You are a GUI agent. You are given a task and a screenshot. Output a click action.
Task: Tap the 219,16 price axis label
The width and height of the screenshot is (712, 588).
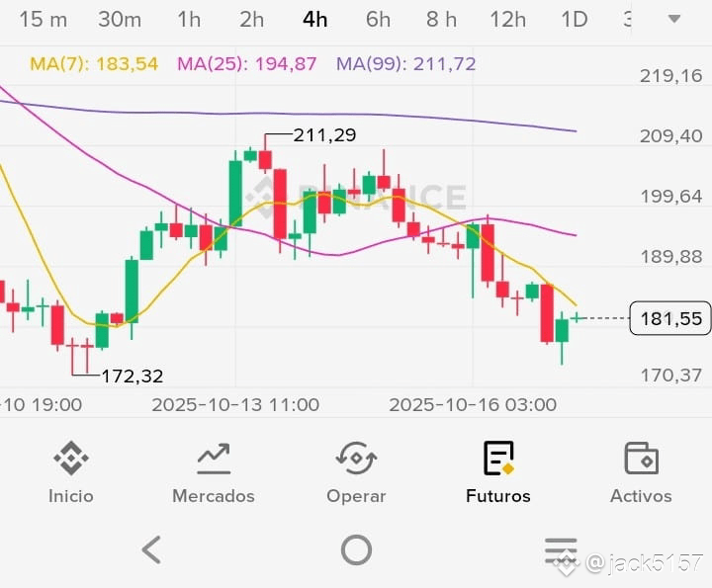click(x=671, y=76)
